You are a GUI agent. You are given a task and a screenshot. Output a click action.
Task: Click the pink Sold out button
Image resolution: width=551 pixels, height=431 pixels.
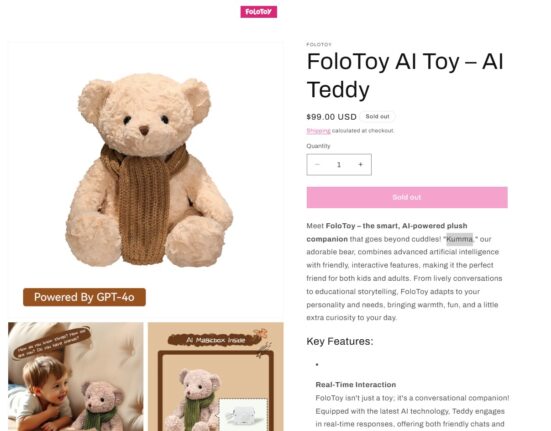pos(407,197)
